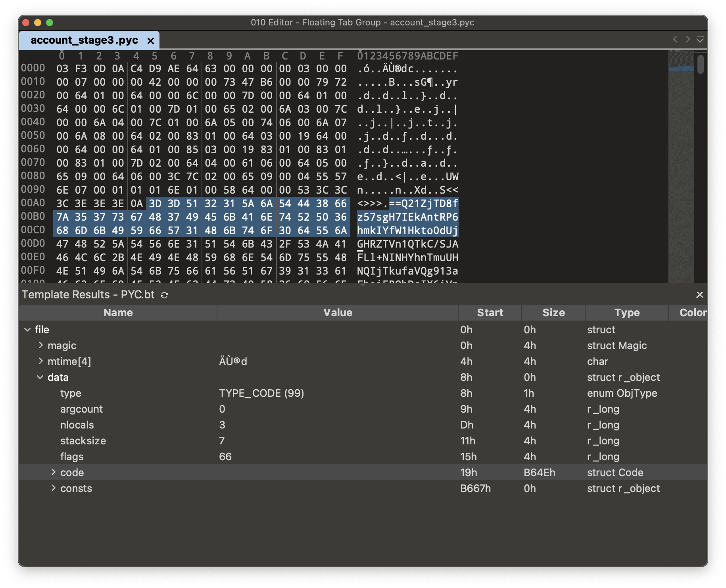This screenshot has width=726, height=588.
Task: Click row address 00A0 in hex view
Action: point(33,203)
